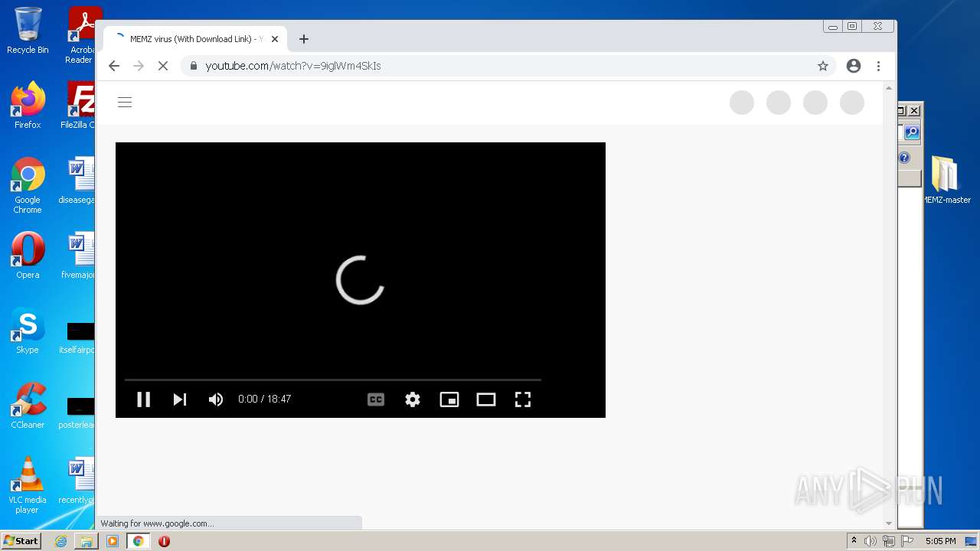Open system volume tray icon
980x551 pixels.
point(871,541)
